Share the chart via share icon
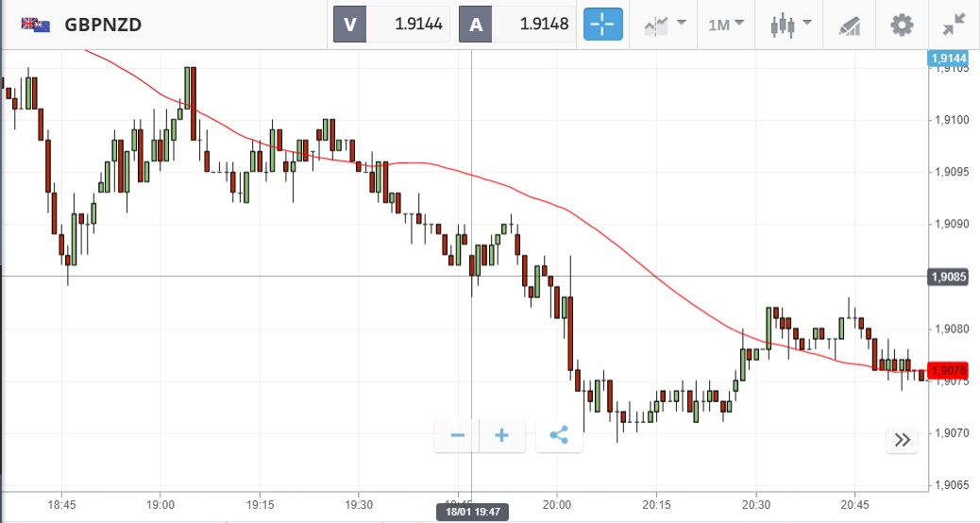 [x=559, y=435]
